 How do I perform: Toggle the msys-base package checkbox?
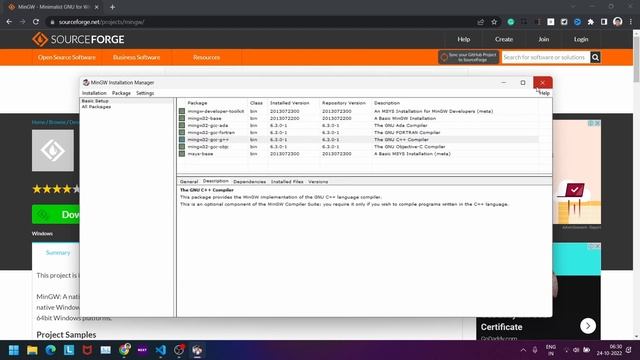click(x=182, y=154)
